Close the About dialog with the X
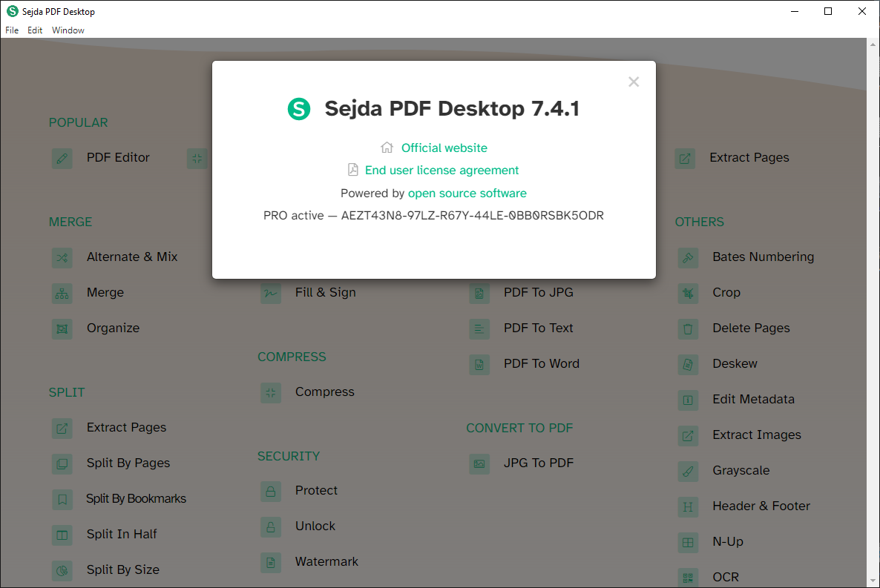Screen dimensions: 880x588 tap(634, 82)
